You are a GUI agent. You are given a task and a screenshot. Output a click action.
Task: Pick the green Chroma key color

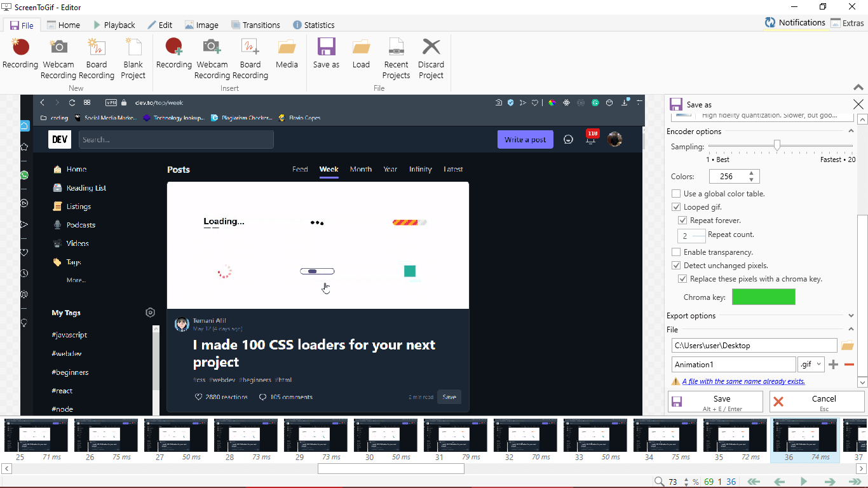(x=763, y=297)
